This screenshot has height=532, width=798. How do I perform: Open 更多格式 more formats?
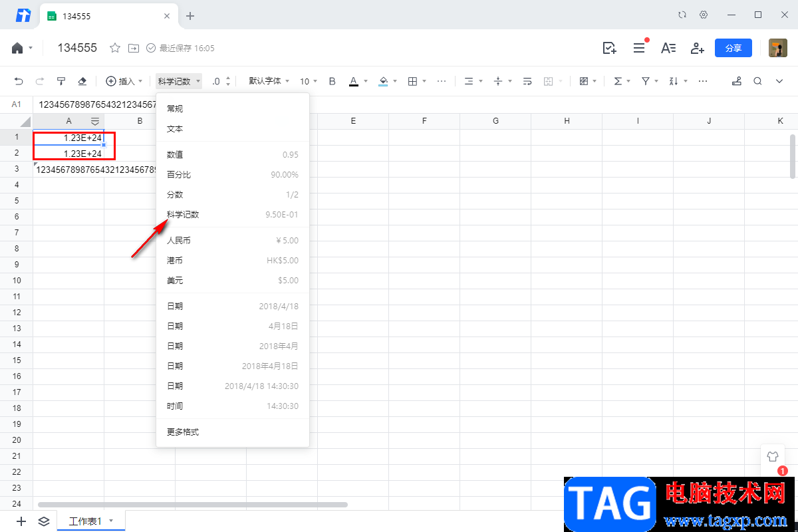pyautogui.click(x=233, y=432)
